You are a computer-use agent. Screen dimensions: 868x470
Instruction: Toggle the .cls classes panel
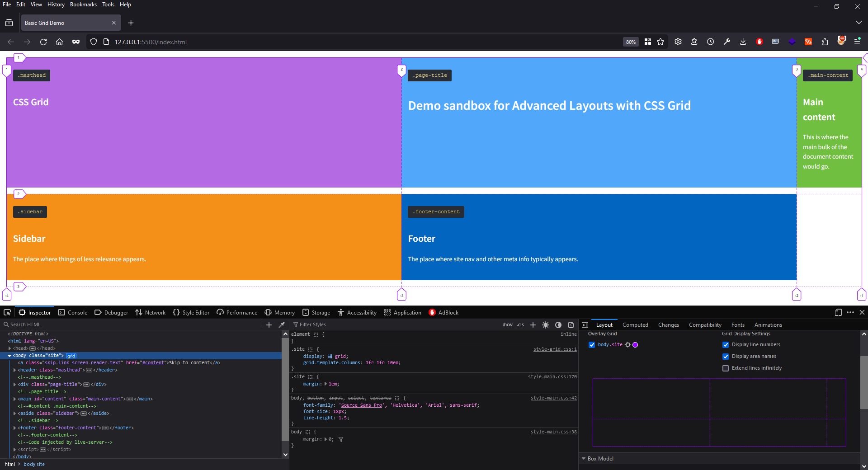click(521, 325)
